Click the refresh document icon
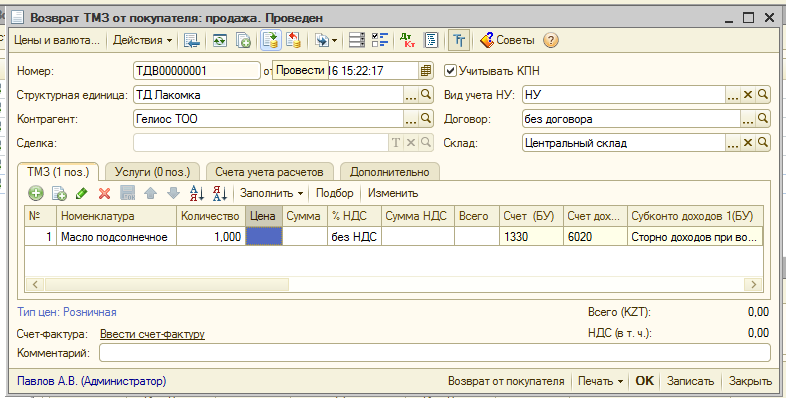 (x=220, y=40)
